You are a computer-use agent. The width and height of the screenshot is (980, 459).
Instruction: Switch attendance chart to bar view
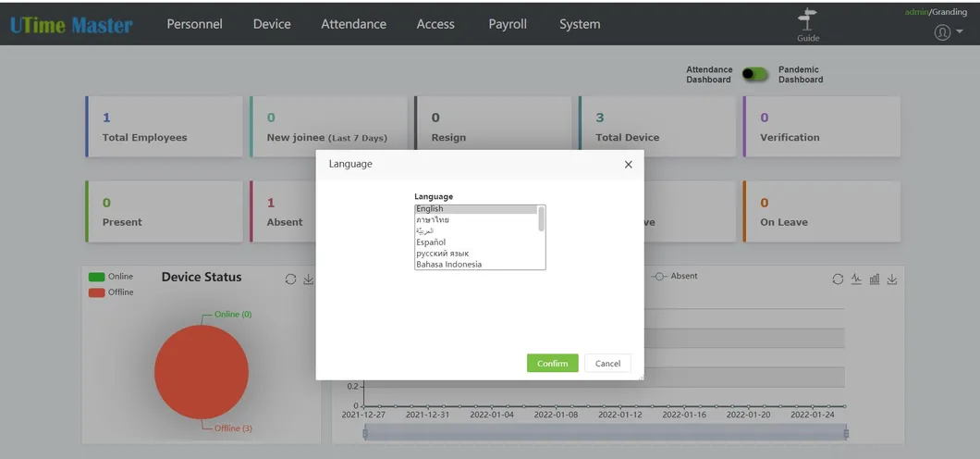point(874,279)
